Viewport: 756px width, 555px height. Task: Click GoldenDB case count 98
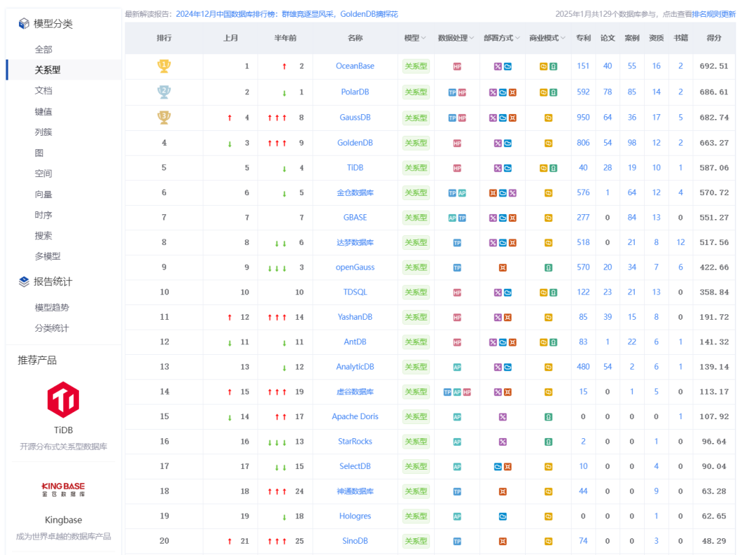click(631, 143)
